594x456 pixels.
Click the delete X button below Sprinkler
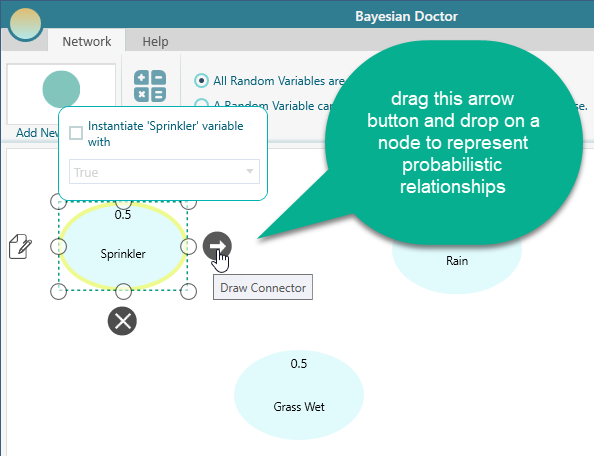tap(122, 321)
